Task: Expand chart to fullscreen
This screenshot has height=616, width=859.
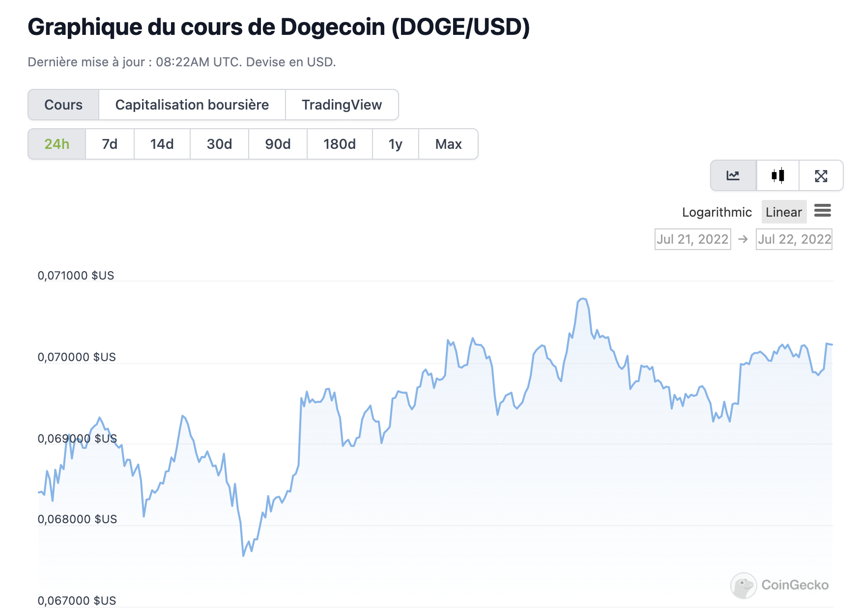Action: (x=821, y=175)
